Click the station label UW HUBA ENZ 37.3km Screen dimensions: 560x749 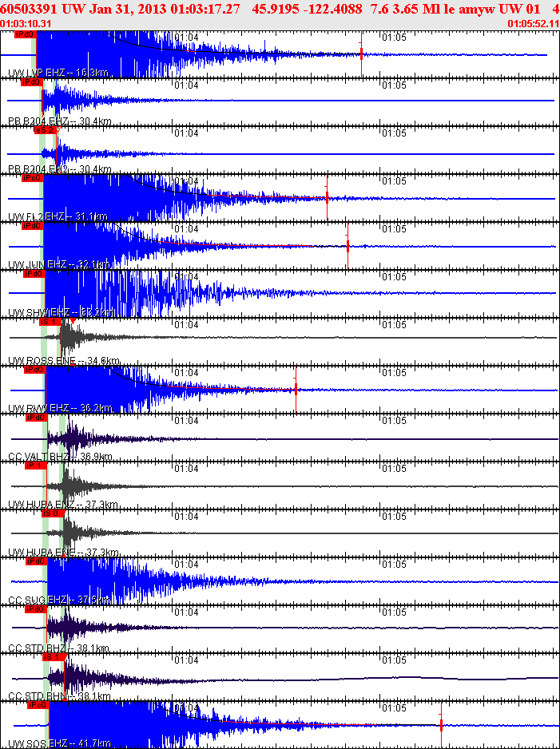[x=63, y=505]
